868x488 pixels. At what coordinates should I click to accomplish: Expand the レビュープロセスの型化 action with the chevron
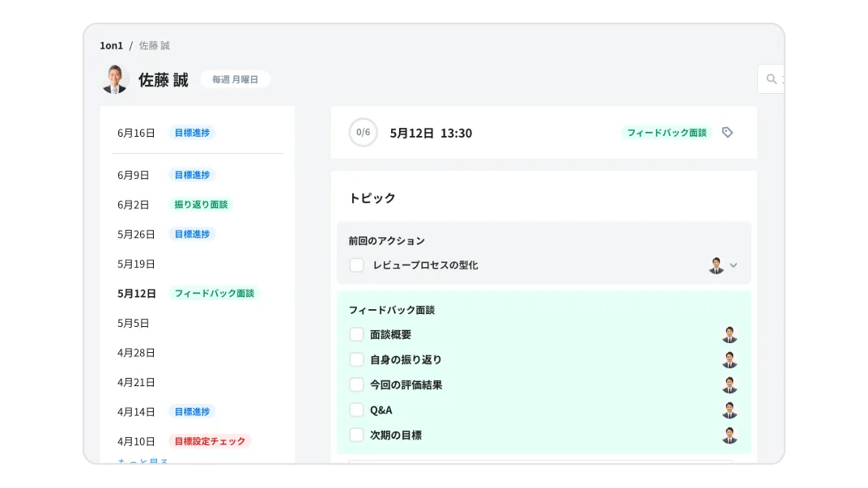(734, 265)
